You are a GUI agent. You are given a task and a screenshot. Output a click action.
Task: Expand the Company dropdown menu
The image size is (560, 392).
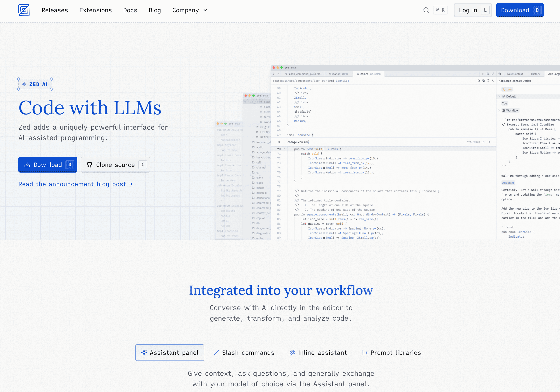click(x=191, y=10)
